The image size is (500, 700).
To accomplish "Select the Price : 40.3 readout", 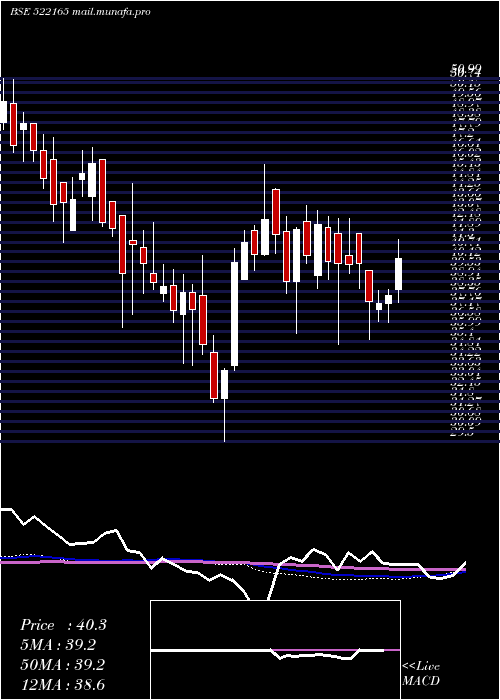I will [x=63, y=625].
